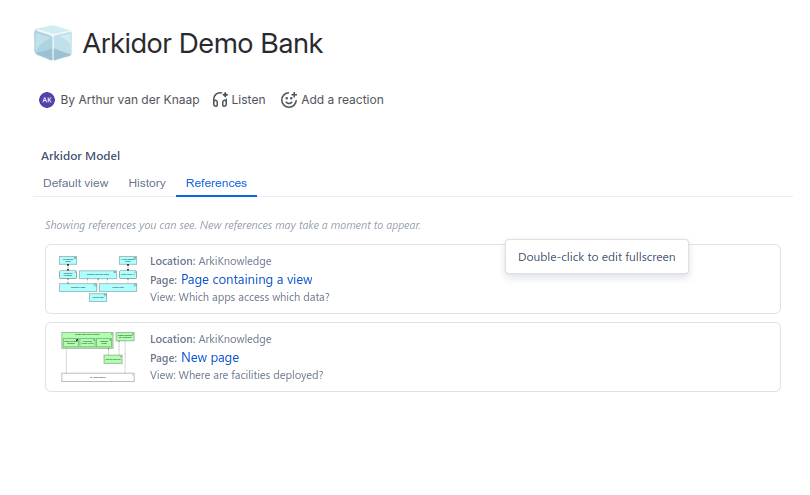Image resolution: width=810 pixels, height=495 pixels.
Task: Click Location ArkiKnowledge in New page card
Action: coord(211,339)
